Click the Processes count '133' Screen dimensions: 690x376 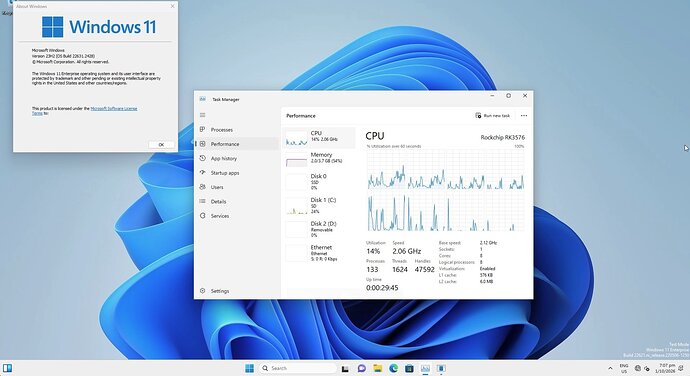(x=372, y=269)
